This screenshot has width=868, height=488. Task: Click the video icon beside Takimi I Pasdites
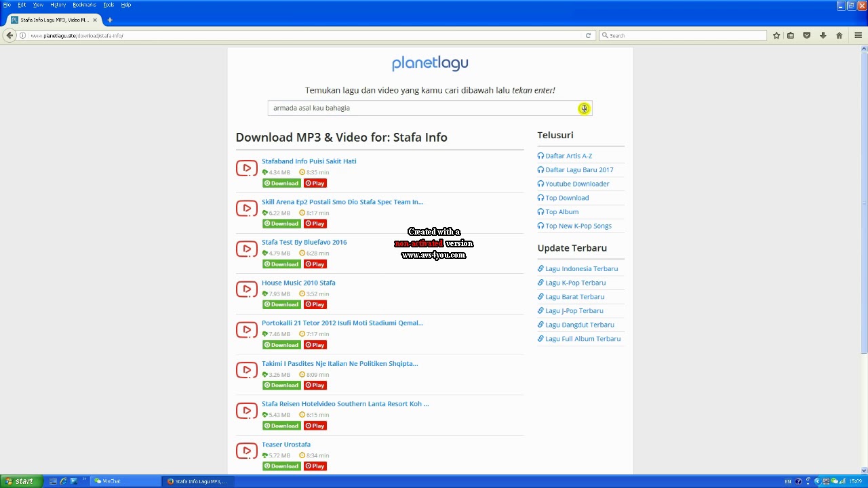click(x=247, y=370)
